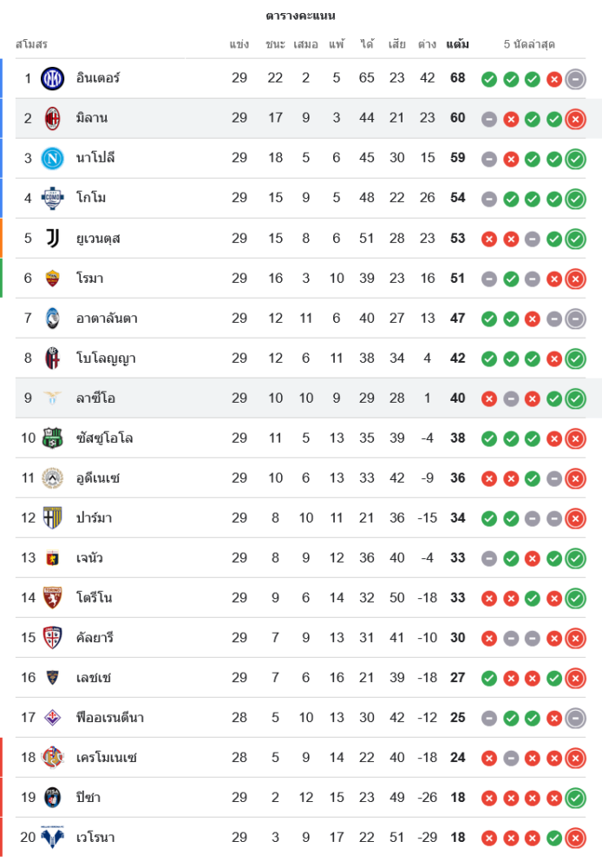Image resolution: width=602 pixels, height=868 pixels.
Task: Click Lazio's most recent win icon
Action: (x=575, y=398)
